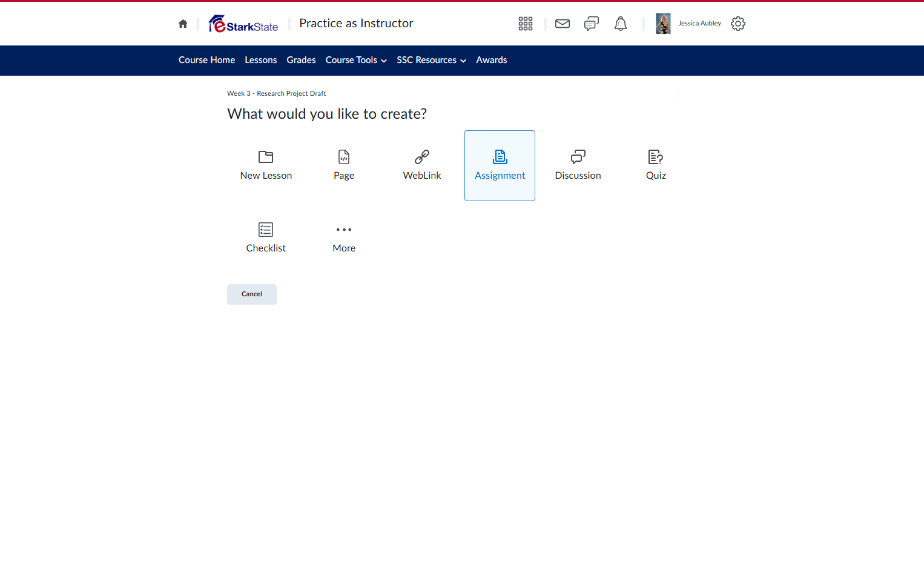This screenshot has width=924, height=578.
Task: Create a Checklist
Action: tap(266, 238)
